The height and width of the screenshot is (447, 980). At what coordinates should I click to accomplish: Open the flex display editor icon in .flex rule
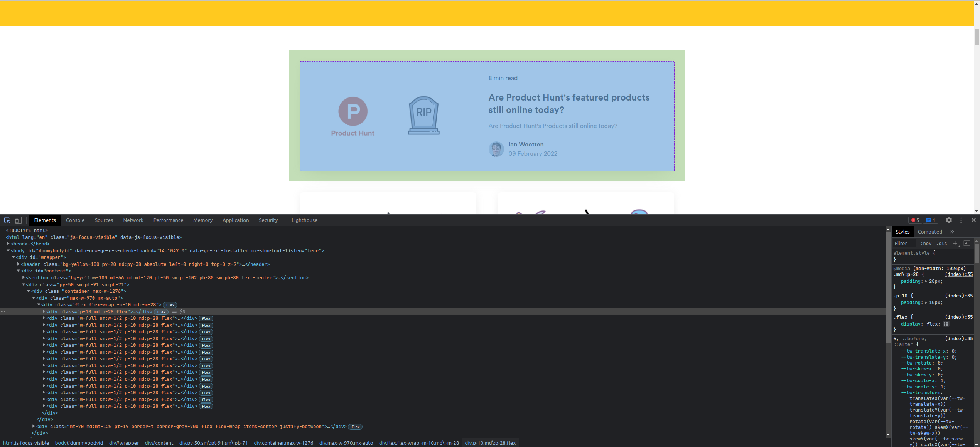pyautogui.click(x=947, y=324)
